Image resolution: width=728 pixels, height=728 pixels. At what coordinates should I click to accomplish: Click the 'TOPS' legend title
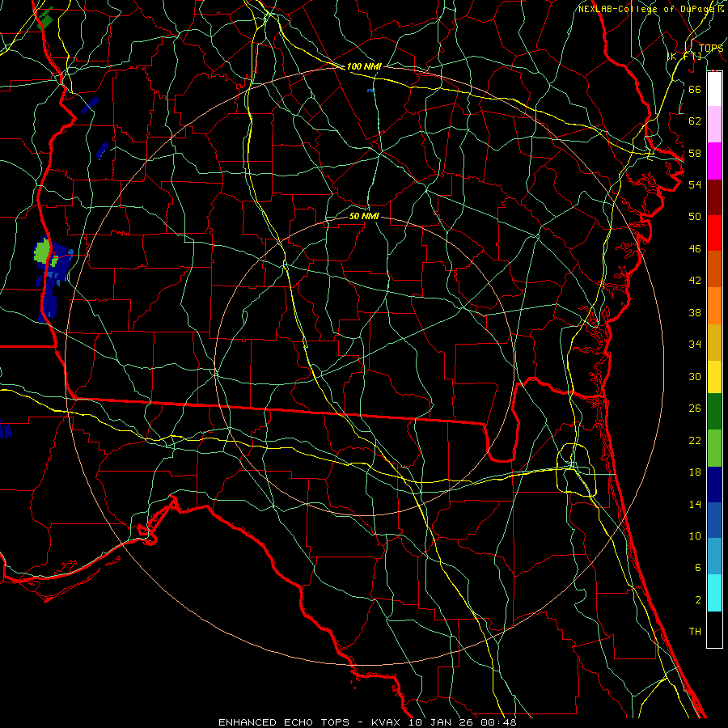[x=711, y=48]
